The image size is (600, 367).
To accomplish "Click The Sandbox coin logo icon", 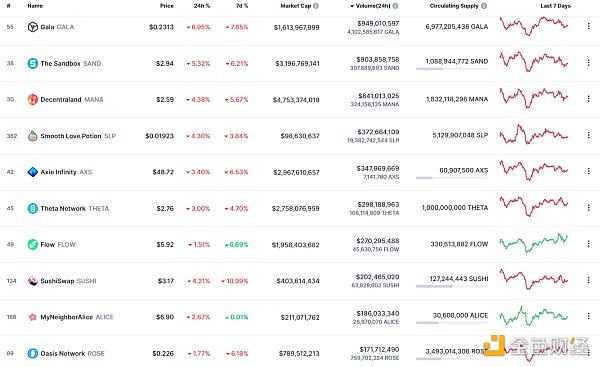I will [x=33, y=63].
